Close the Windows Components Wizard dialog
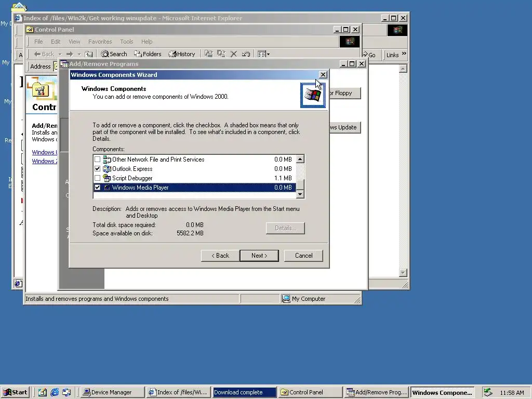Image resolution: width=532 pixels, height=399 pixels. (x=323, y=75)
